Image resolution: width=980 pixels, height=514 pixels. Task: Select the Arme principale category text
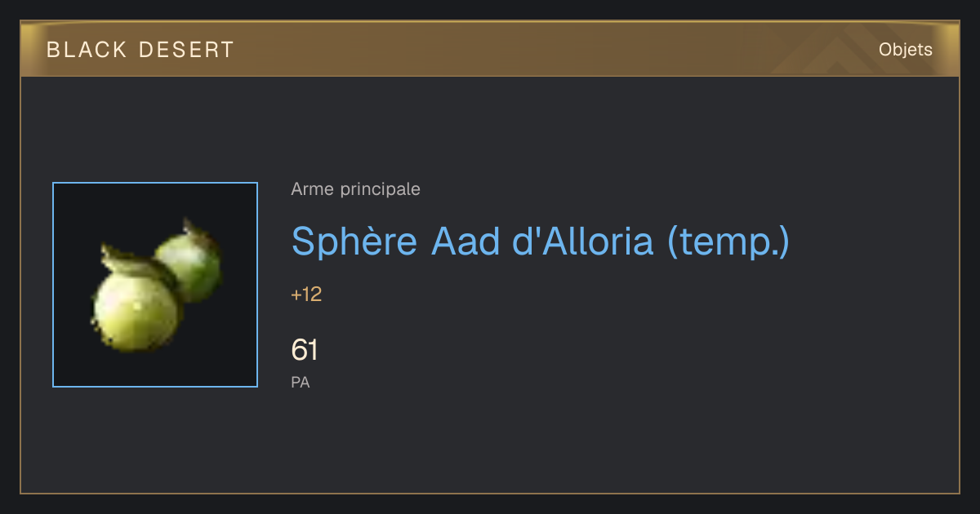[x=355, y=189]
